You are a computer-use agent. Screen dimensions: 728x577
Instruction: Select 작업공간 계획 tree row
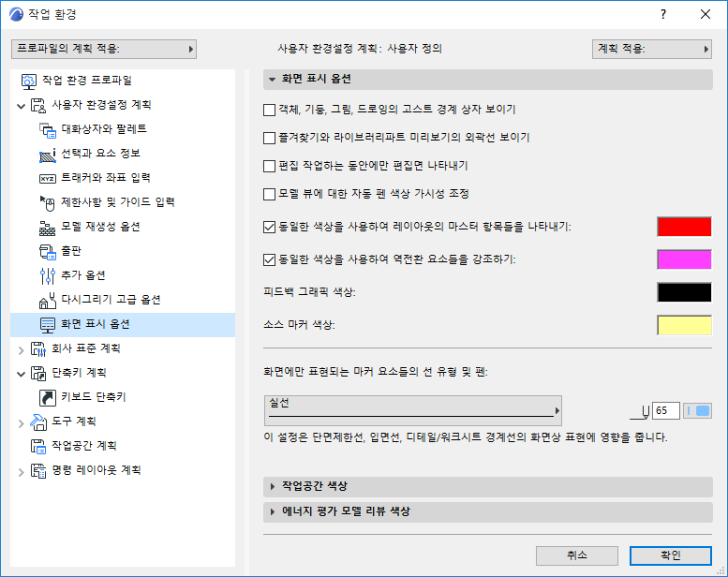pos(123,446)
